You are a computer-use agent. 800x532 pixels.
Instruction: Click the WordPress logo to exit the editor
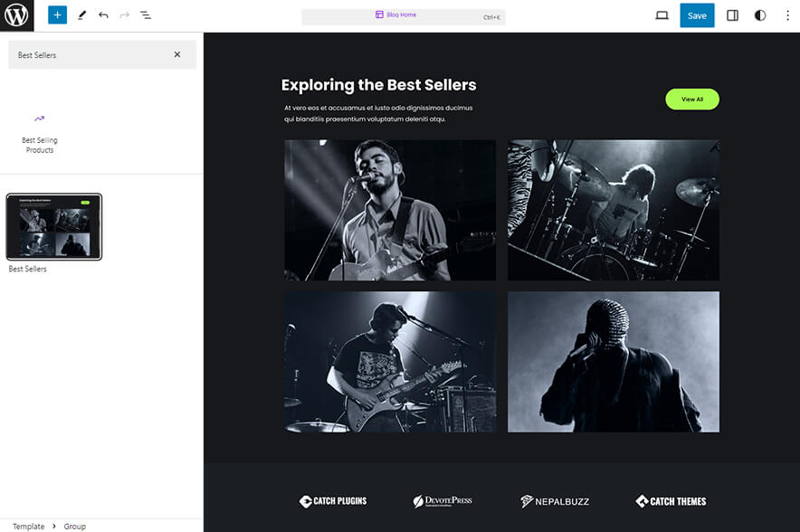tap(15, 15)
